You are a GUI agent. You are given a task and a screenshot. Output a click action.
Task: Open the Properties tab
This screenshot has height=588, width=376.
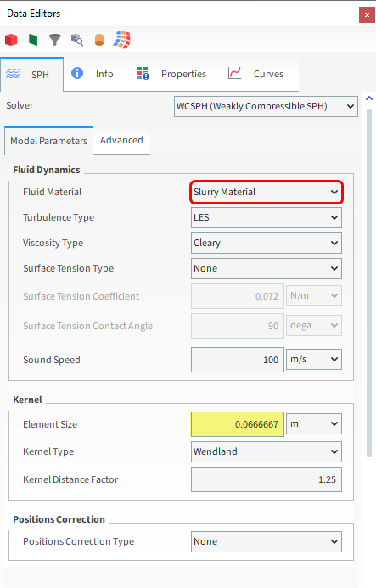point(171,74)
